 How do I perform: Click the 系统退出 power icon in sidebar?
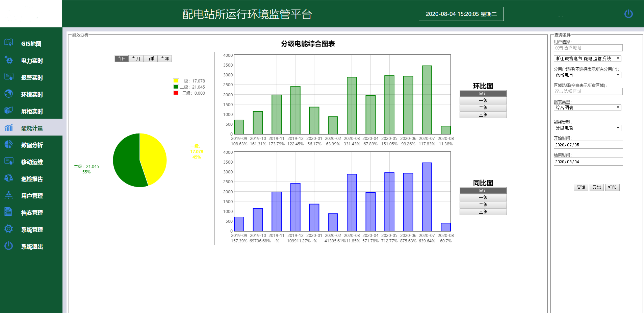pyautogui.click(x=9, y=246)
